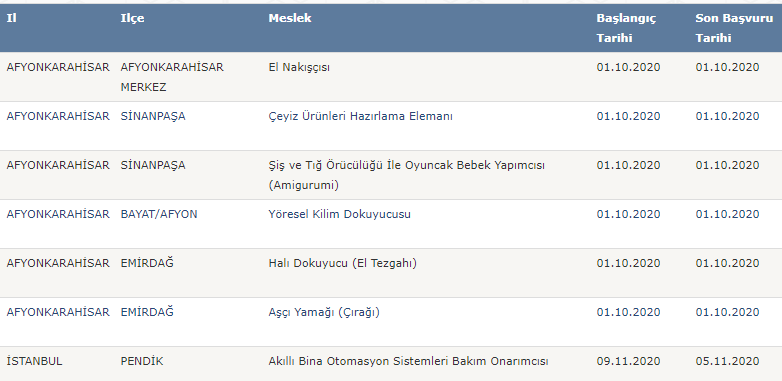
Task: Click Başlangıç Tarihi column header
Action: pos(626,28)
